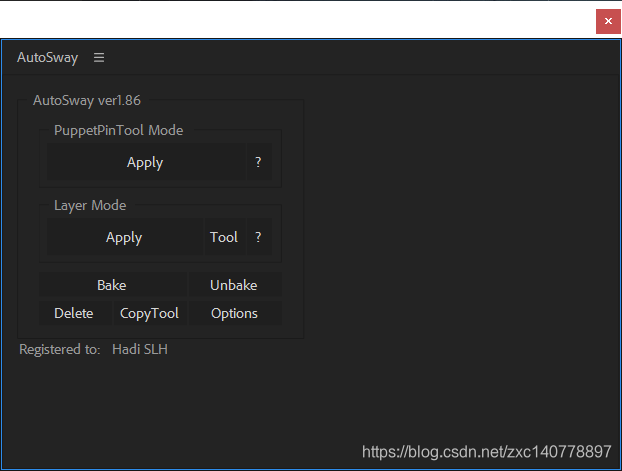The image size is (622, 471).
Task: Click the 'AutoSway ver1.86' label
Action: point(86,100)
